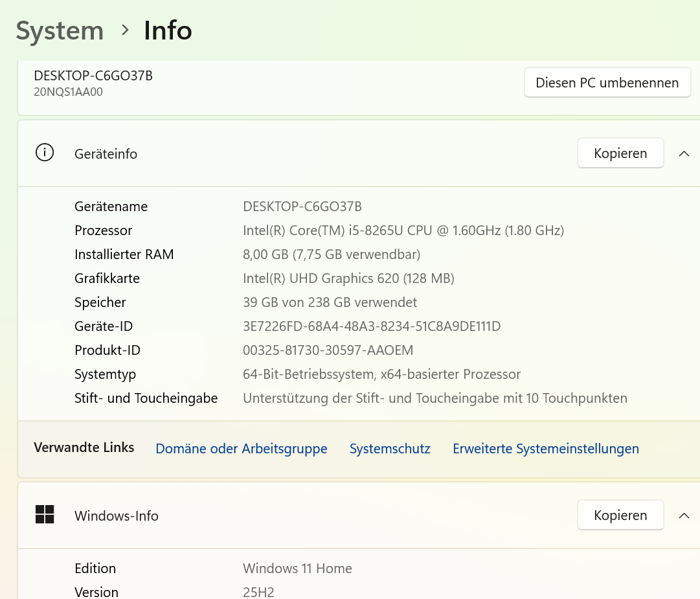Click the Gerätename value DESKTOP-C6GO37B in list
This screenshot has height=599, width=700.
(302, 206)
